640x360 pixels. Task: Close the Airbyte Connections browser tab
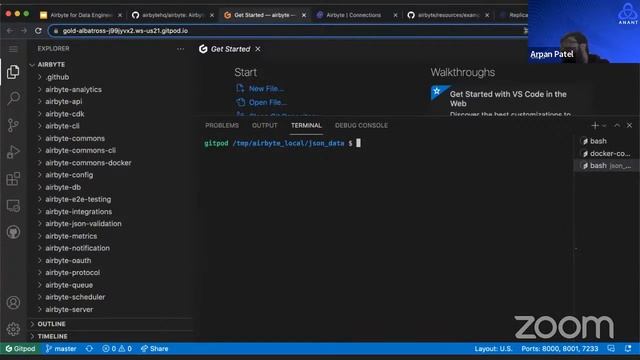pyautogui.click(x=395, y=15)
